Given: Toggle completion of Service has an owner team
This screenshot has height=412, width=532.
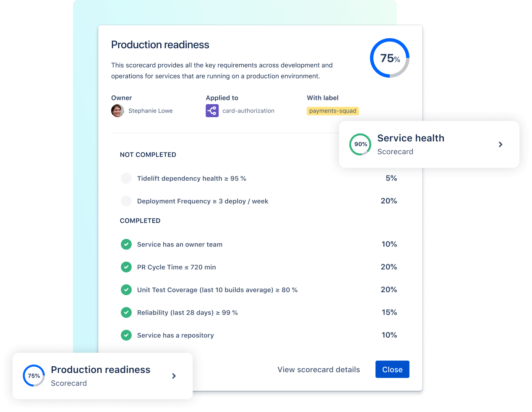Looking at the screenshot, I should tap(126, 244).
